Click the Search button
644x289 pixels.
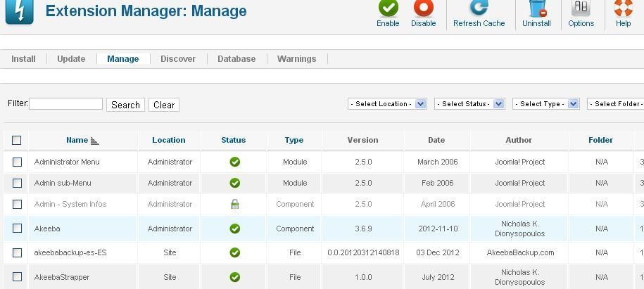[x=125, y=105]
